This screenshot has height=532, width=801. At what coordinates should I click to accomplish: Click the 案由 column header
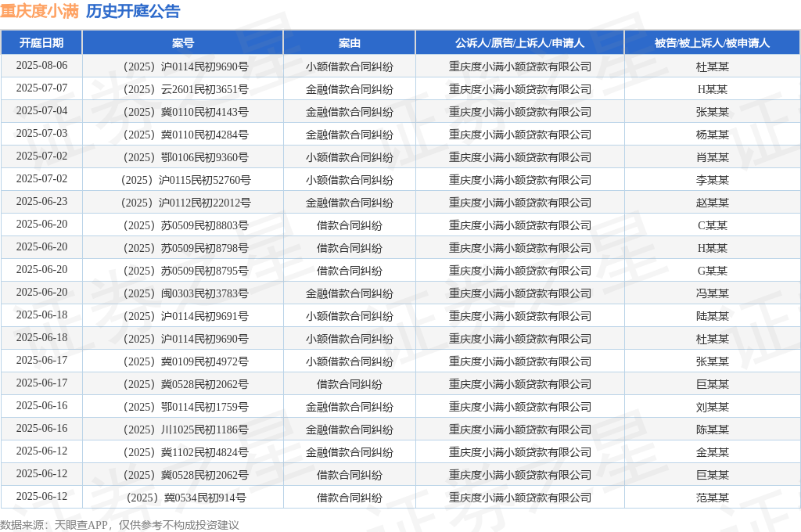tap(350, 43)
